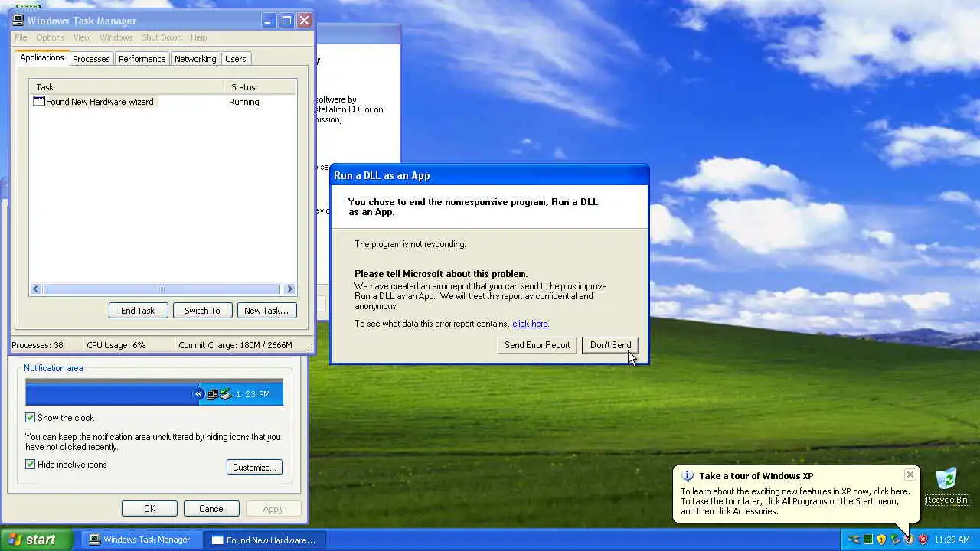
Task: Click the network connection tray icon
Action: click(854, 540)
